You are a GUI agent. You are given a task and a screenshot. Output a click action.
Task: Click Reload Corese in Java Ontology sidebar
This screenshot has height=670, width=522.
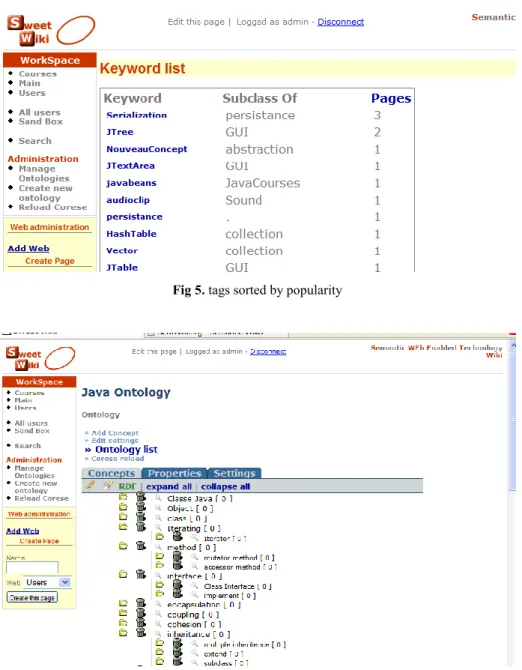[41, 498]
